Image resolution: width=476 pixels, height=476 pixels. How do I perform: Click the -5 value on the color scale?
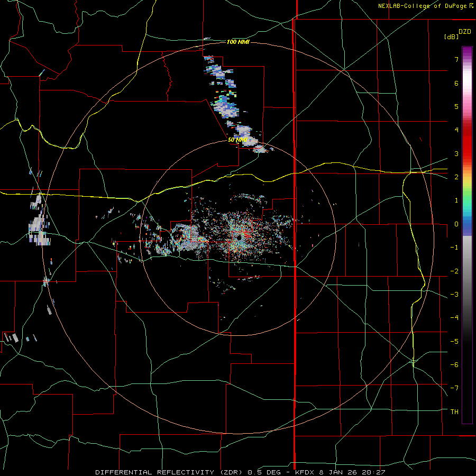click(x=454, y=341)
